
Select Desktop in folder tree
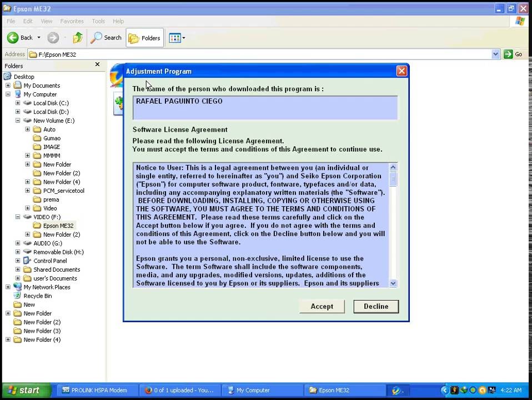click(x=24, y=77)
